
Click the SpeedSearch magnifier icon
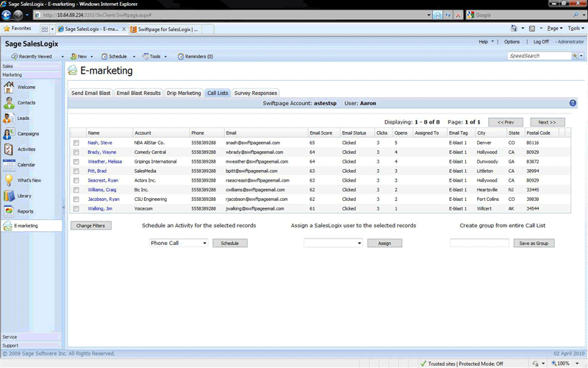(x=575, y=56)
